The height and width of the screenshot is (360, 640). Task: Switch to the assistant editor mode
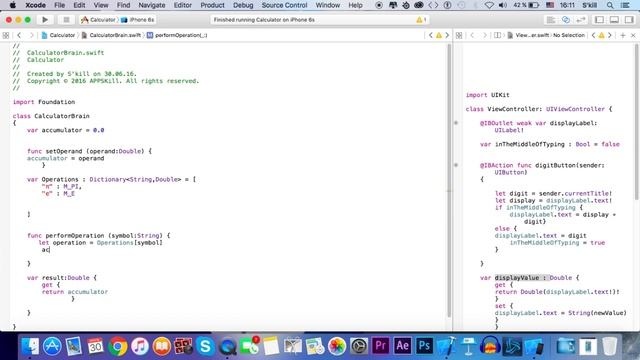tap(566, 20)
